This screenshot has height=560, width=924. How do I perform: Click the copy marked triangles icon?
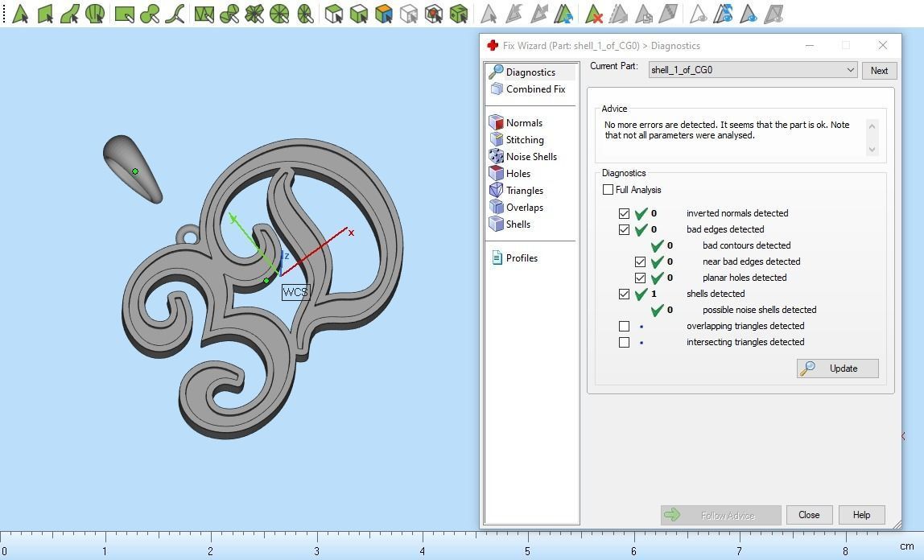(x=644, y=14)
